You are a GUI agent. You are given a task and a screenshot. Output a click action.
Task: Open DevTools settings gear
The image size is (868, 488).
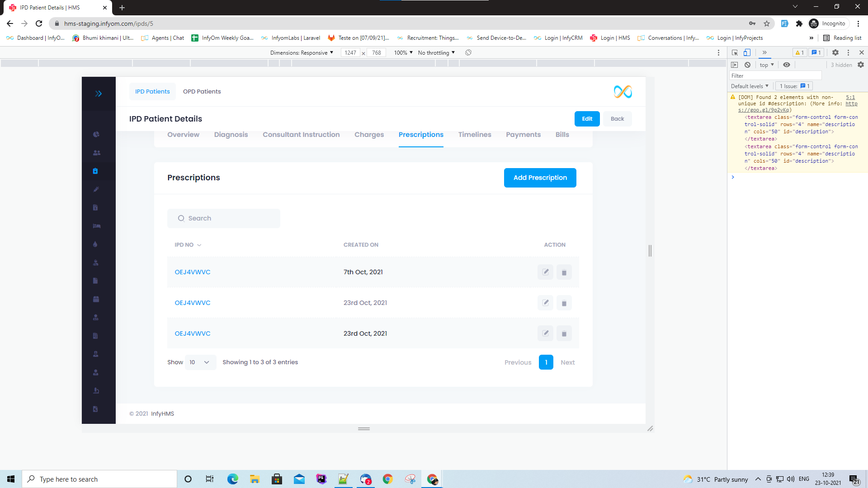pos(835,52)
